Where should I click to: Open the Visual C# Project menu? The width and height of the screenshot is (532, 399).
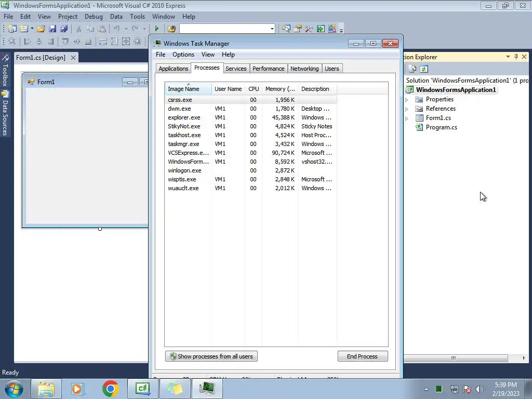(x=68, y=16)
